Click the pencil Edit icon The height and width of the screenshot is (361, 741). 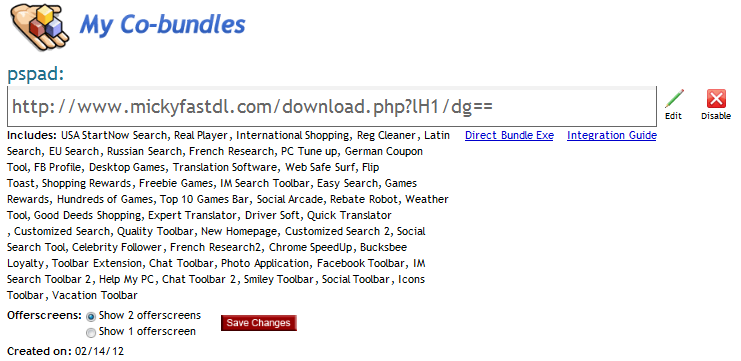[x=674, y=98]
